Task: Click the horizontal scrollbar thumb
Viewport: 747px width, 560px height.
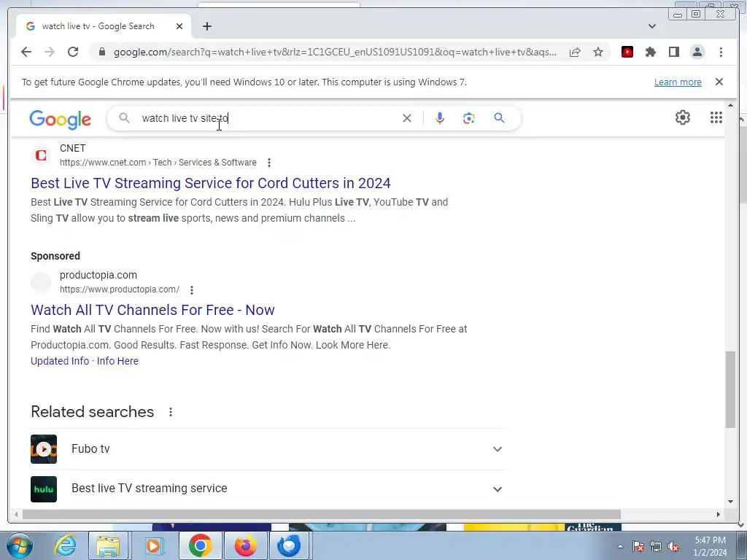Action: (x=322, y=514)
